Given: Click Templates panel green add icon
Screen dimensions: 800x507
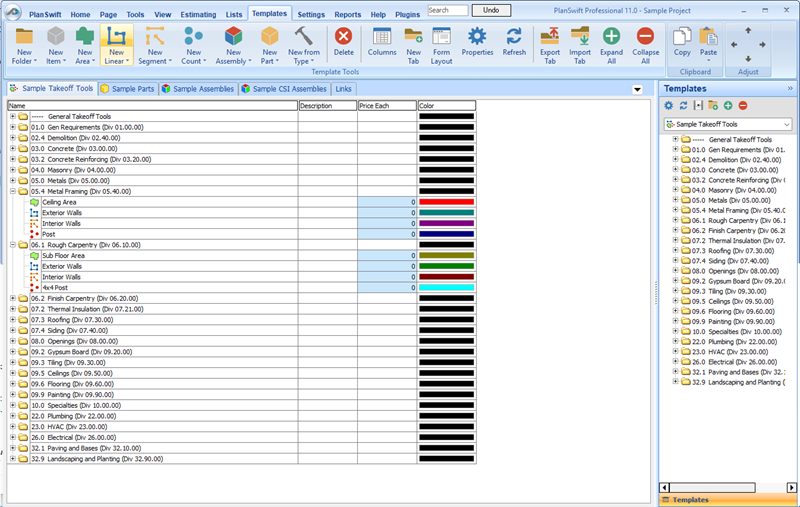Looking at the screenshot, I should (728, 106).
